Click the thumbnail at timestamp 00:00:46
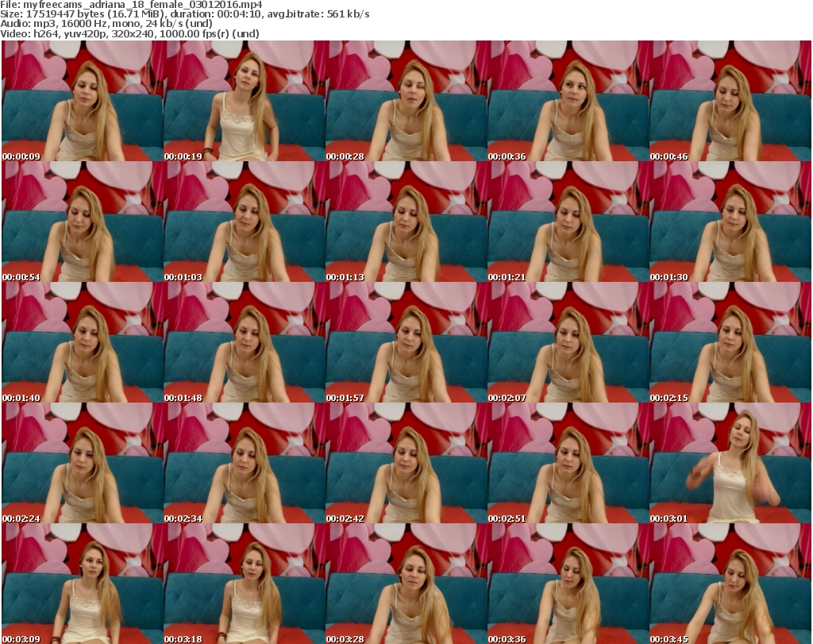 click(x=730, y=101)
